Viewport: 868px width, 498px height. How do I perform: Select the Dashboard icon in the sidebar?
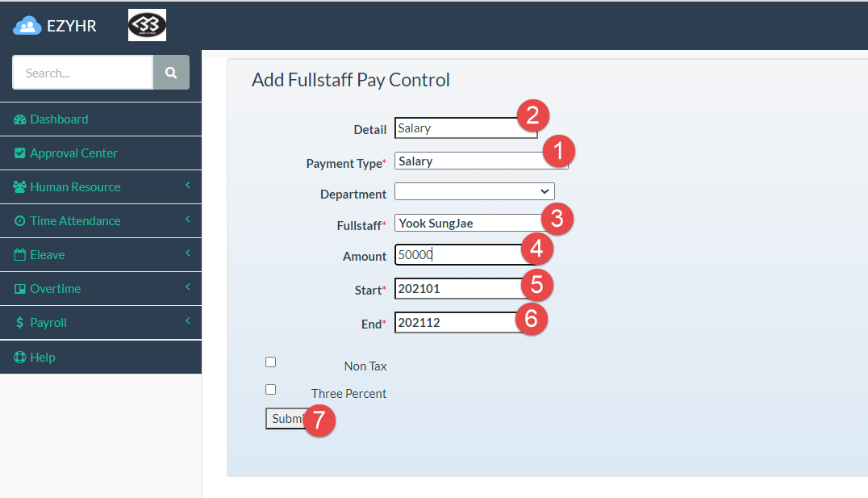pos(19,119)
